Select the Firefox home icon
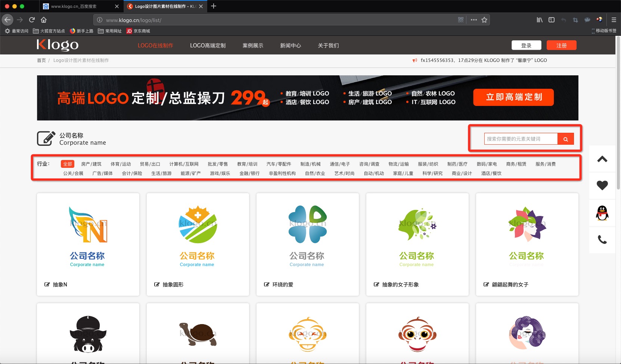Screen dimensions: 621x364 (44, 20)
